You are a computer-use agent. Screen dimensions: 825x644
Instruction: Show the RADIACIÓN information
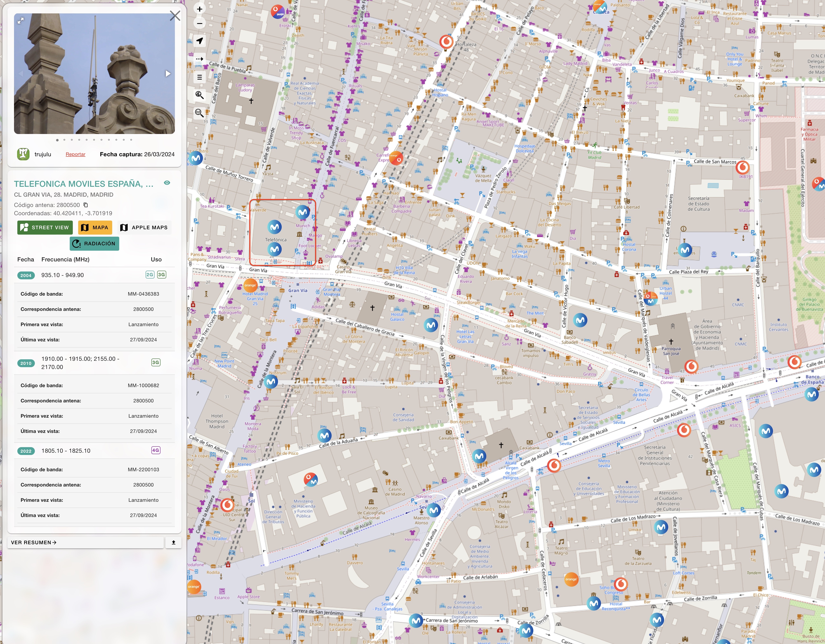(94, 243)
